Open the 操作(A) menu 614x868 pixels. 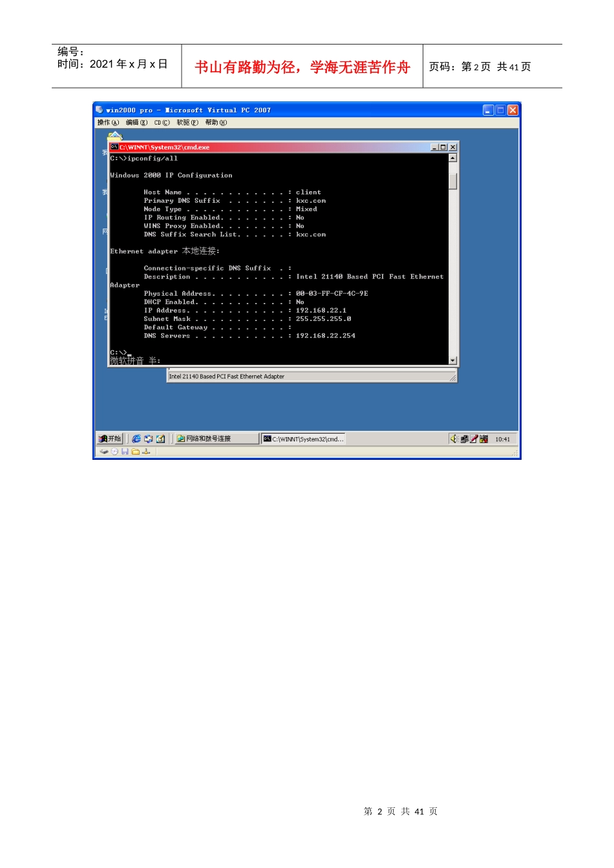[108, 123]
